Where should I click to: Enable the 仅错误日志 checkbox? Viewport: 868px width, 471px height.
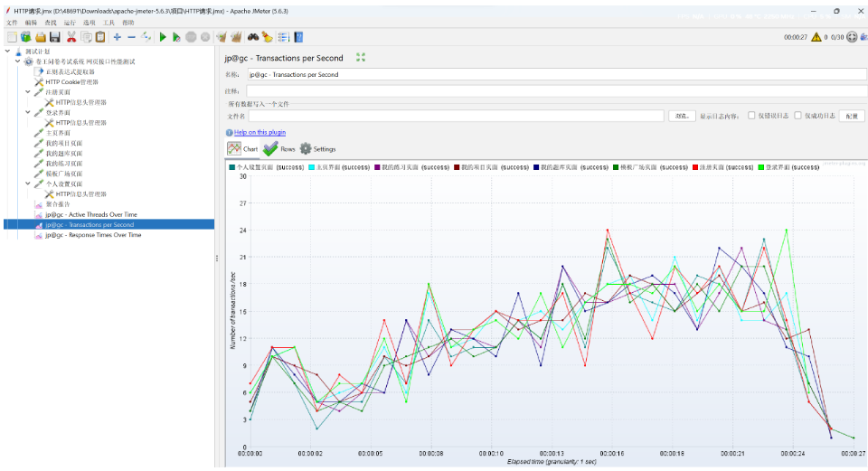click(x=751, y=116)
